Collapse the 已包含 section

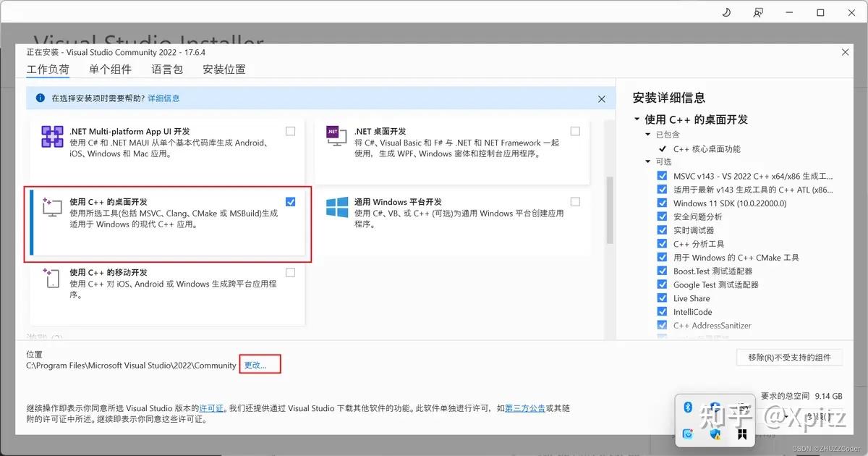pyautogui.click(x=647, y=134)
